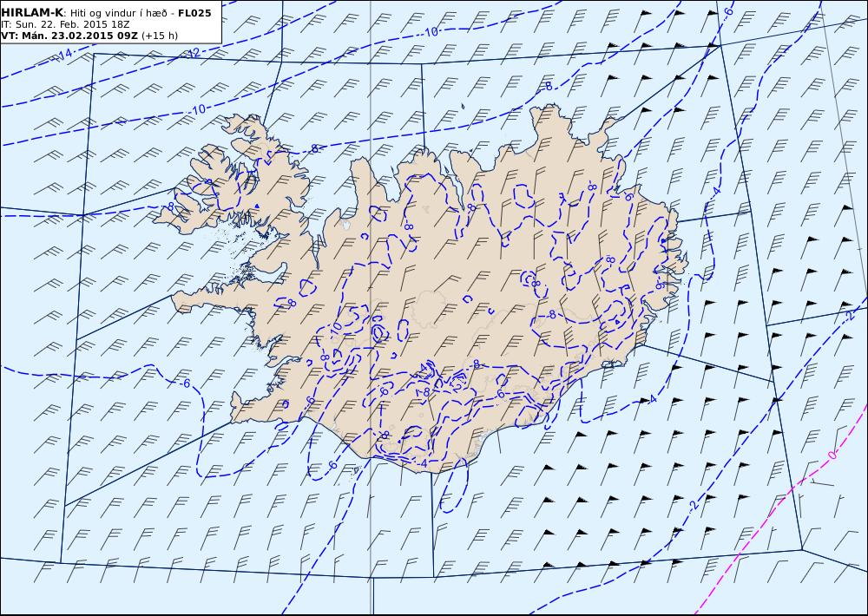
Task: Click the -14 isotherm contour label
Action: click(x=65, y=54)
